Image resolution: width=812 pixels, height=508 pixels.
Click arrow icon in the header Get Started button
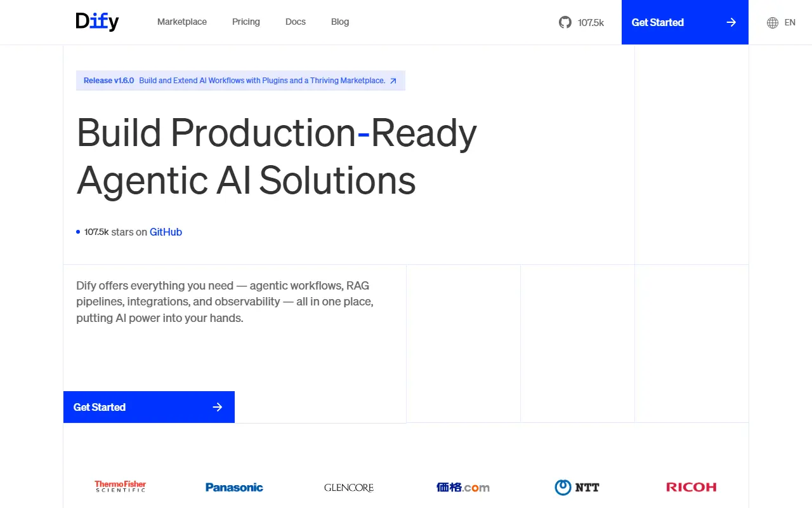[731, 22]
